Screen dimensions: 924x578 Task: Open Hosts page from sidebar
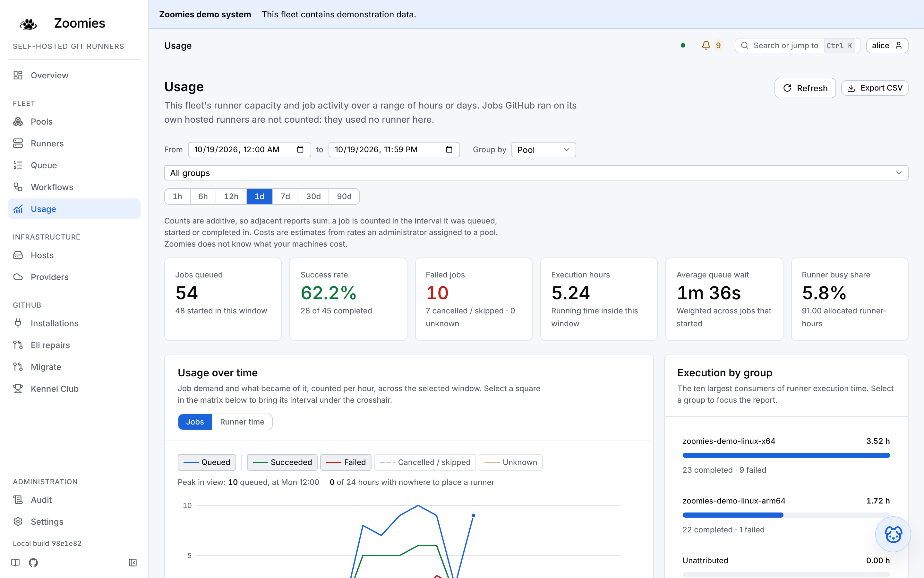(x=74, y=255)
